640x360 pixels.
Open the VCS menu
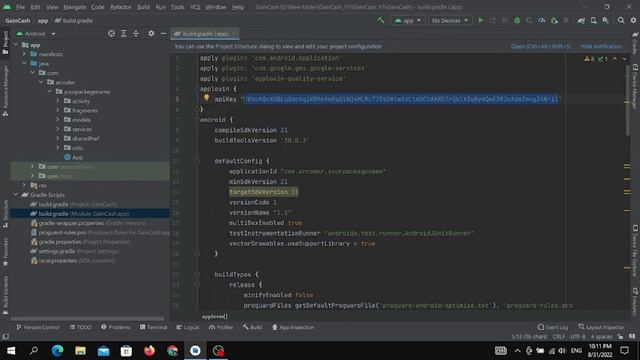(x=195, y=7)
